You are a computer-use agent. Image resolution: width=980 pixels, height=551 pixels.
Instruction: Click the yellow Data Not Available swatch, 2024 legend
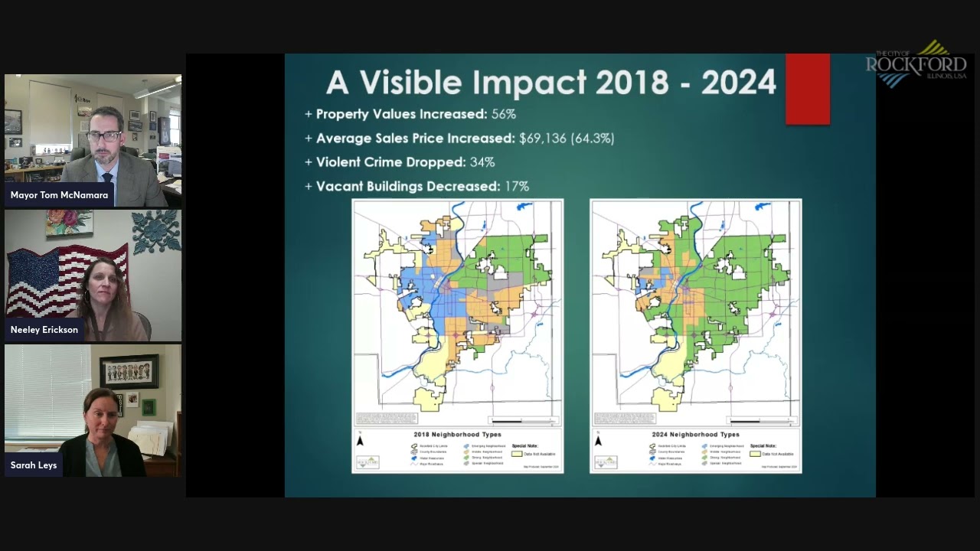coord(755,453)
